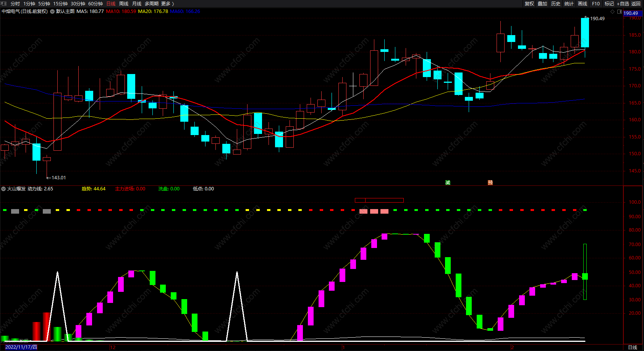
Task: Open F10 company info
Action: point(596,3)
